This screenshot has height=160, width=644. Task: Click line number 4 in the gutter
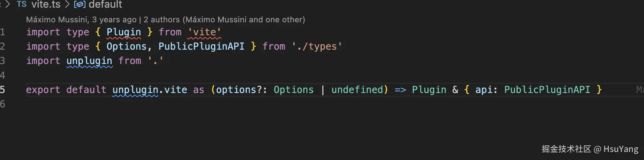click(3, 75)
